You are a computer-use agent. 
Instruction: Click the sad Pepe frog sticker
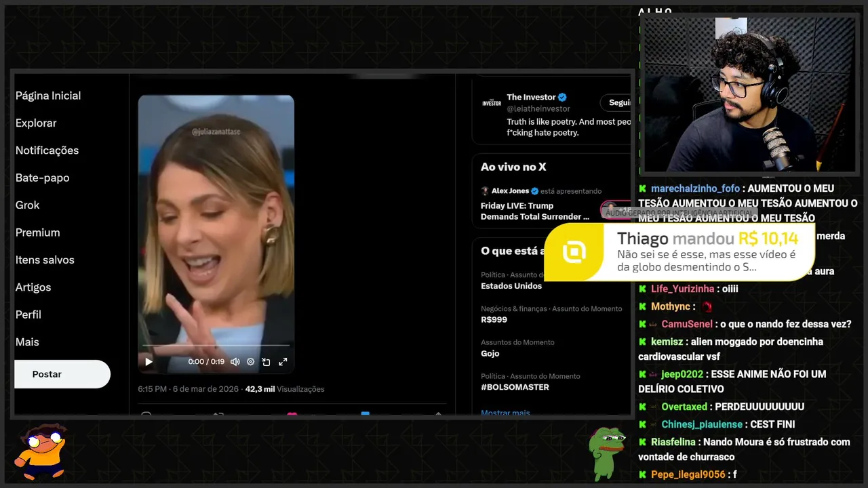pyautogui.click(x=606, y=453)
